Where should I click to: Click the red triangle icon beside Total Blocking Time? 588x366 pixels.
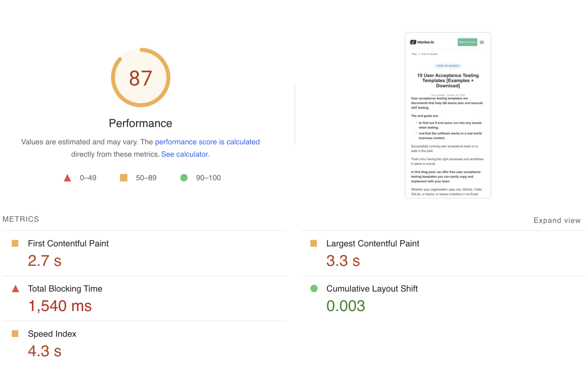[x=16, y=288]
